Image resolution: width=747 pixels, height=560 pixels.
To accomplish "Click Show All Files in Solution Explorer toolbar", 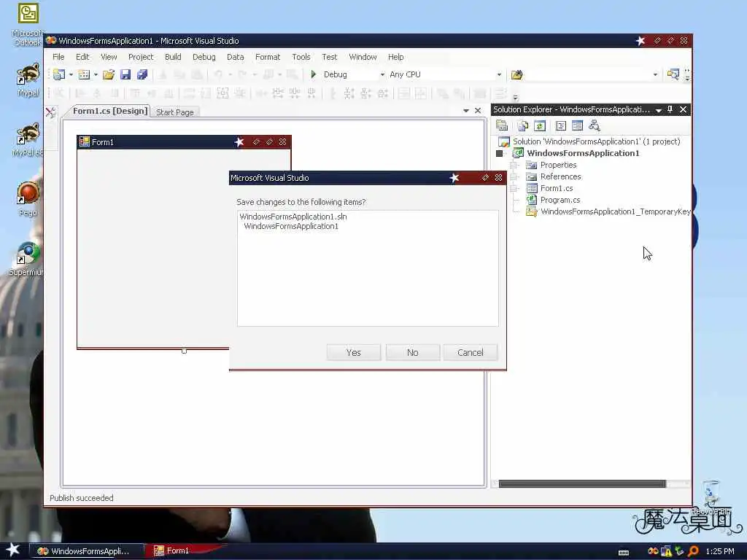I will click(x=523, y=125).
